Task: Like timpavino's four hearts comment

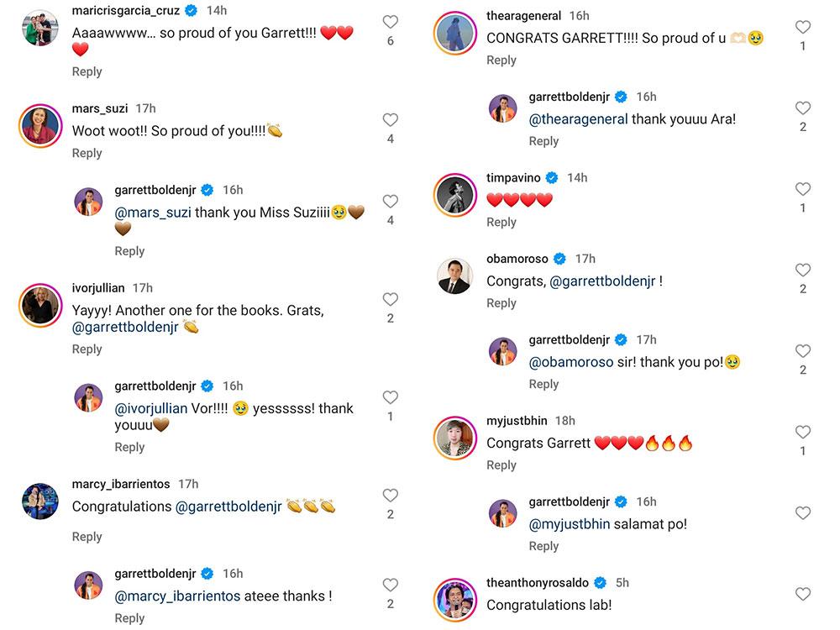Action: (x=803, y=189)
